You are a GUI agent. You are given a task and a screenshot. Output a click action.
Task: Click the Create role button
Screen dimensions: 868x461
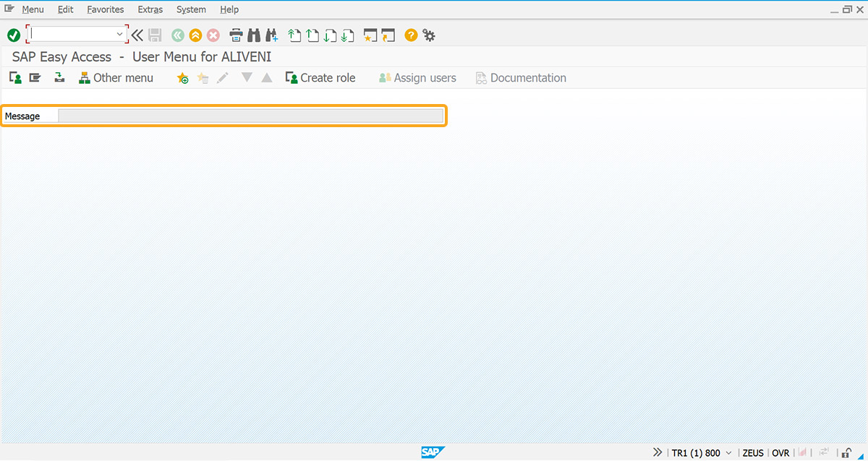click(320, 77)
